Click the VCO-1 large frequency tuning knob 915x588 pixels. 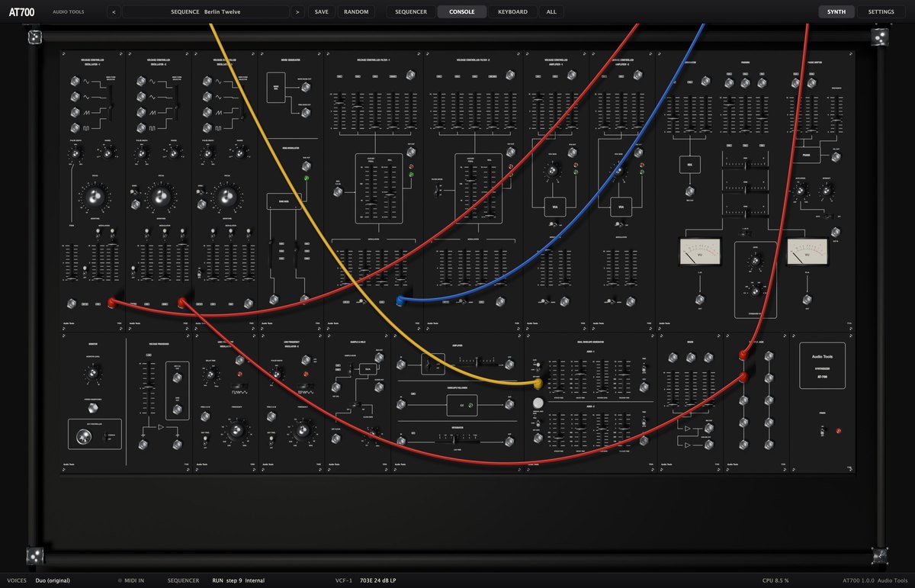95,197
